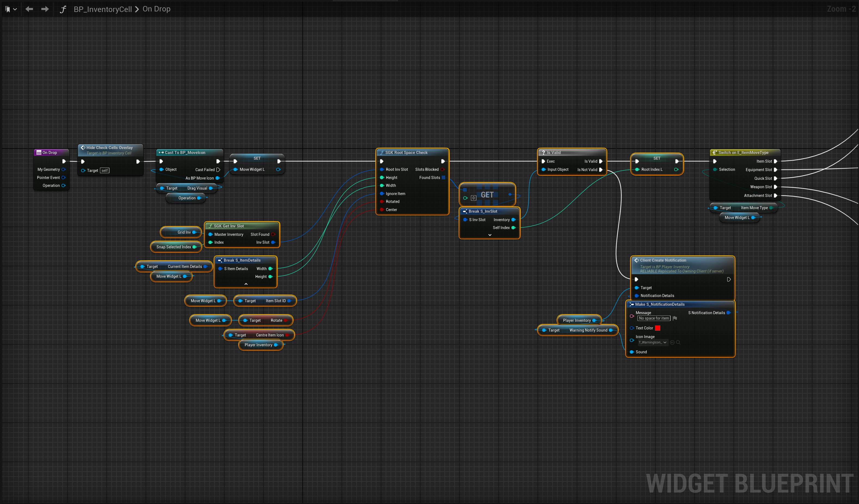This screenshot has width=859, height=504.
Task: Click the GET node index zero field
Action: (x=474, y=198)
